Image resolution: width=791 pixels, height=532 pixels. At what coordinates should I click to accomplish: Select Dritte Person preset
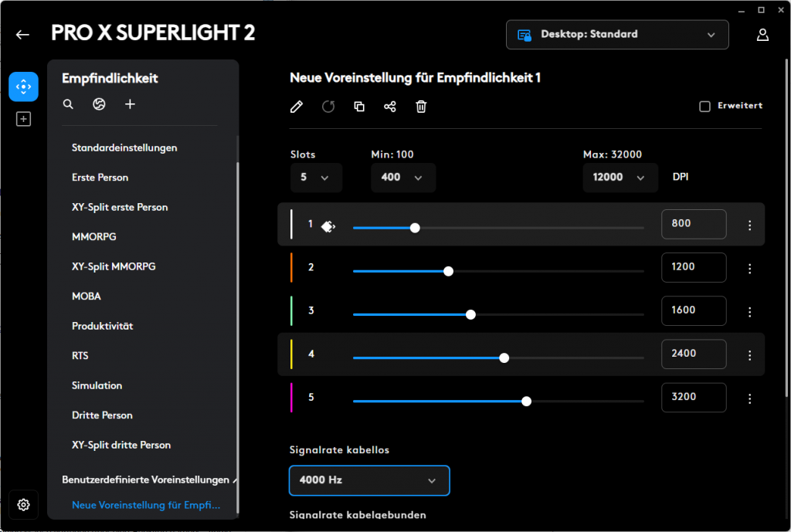[102, 415]
